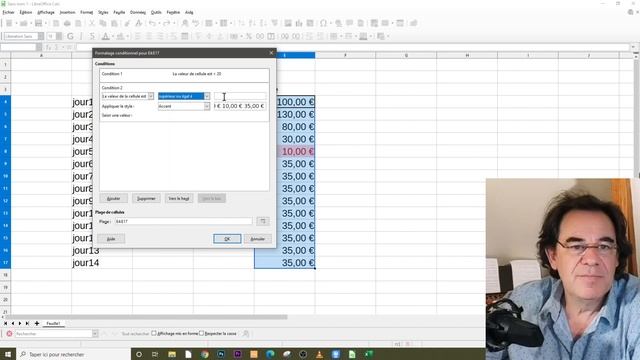Open VLC from the taskbar

coord(319,354)
